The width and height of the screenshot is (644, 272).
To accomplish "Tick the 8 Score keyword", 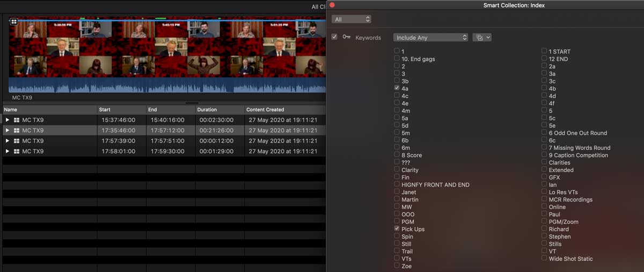I will [397, 154].
